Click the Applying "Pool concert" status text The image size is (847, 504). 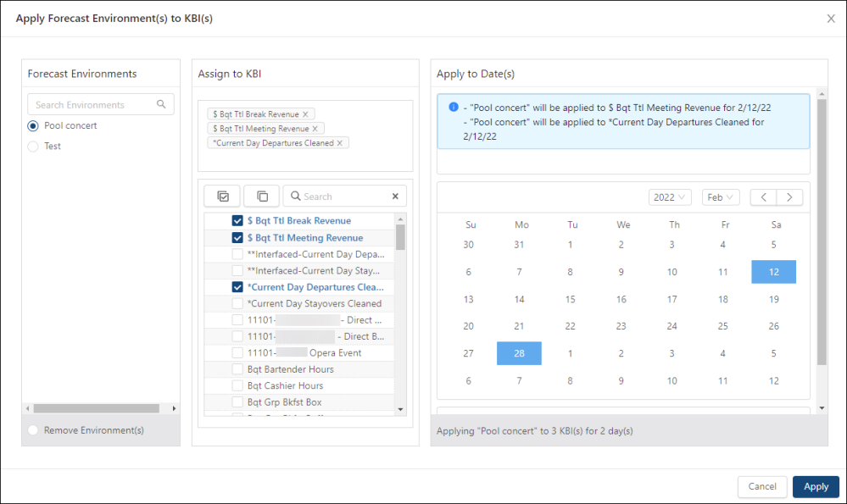(535, 431)
